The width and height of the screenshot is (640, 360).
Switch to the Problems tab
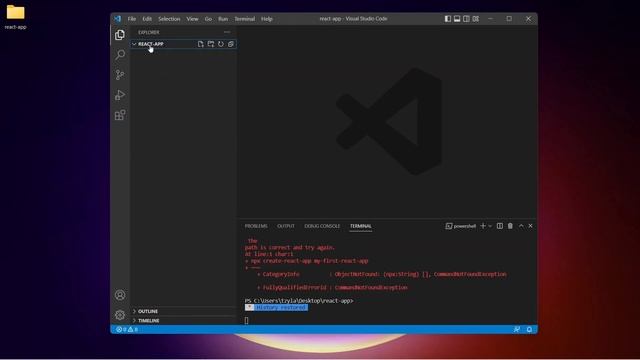coord(256,226)
